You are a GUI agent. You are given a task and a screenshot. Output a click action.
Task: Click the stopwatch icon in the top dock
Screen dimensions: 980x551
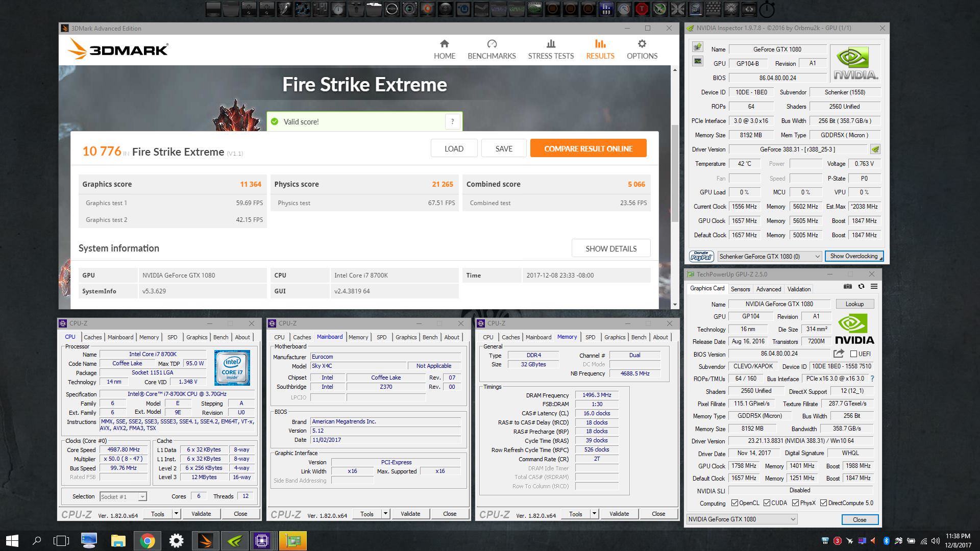pos(767,9)
